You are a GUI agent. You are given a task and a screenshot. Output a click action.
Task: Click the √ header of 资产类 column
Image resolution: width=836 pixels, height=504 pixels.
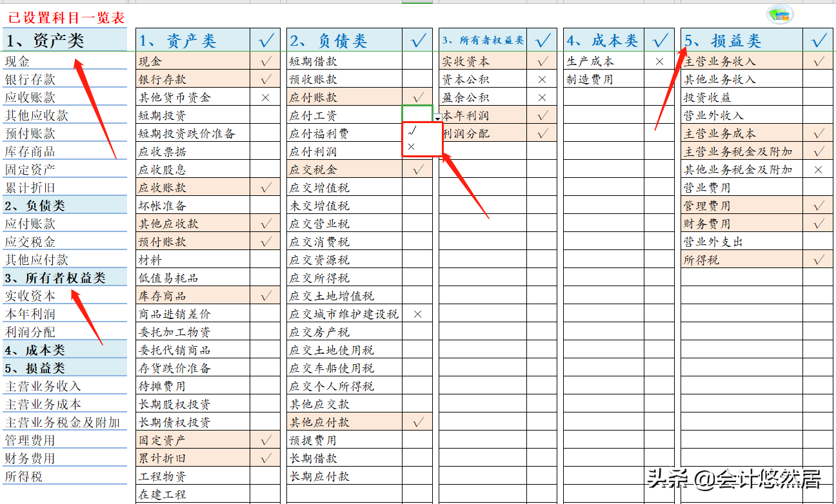point(265,39)
